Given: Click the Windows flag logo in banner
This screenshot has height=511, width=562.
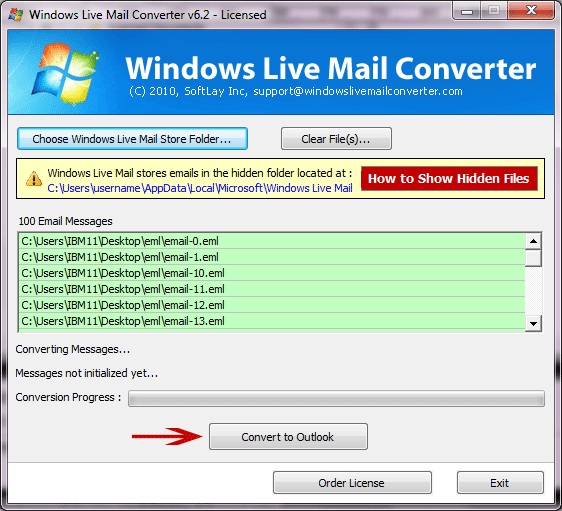Looking at the screenshot, I should tap(66, 73).
